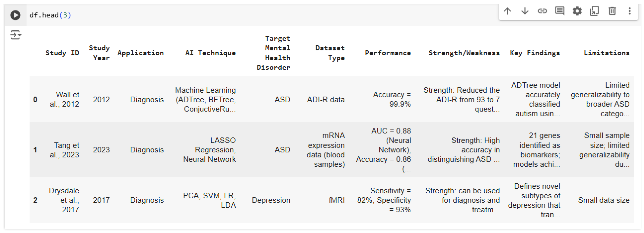
Task: Select the Depression disorder value
Action: pos(271,200)
